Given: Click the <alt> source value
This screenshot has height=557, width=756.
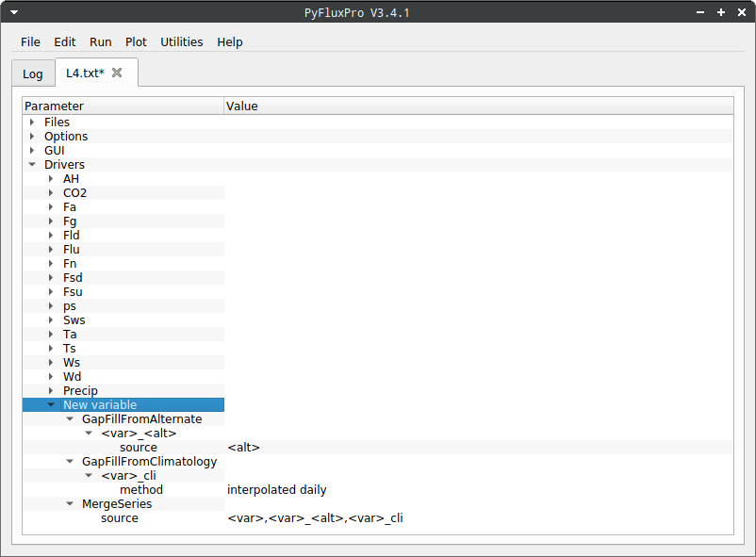Looking at the screenshot, I should click(243, 448).
